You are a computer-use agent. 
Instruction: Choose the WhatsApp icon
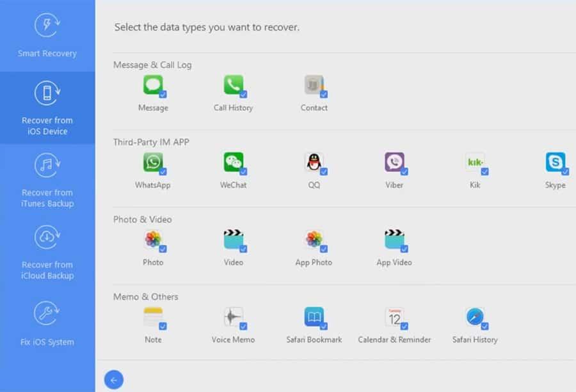point(153,162)
